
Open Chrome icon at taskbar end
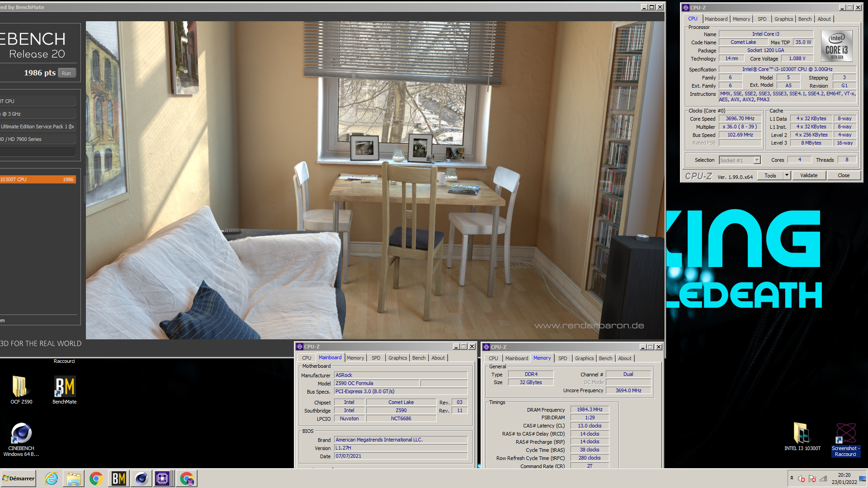(187, 479)
